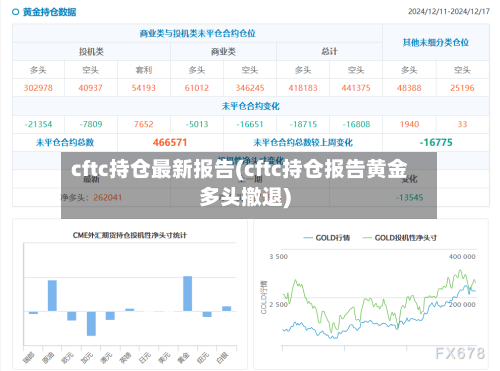Image resolution: width=500 pixels, height=371 pixels.
Task: Select the 其他未细分类仓位 header
Action: tap(436, 42)
